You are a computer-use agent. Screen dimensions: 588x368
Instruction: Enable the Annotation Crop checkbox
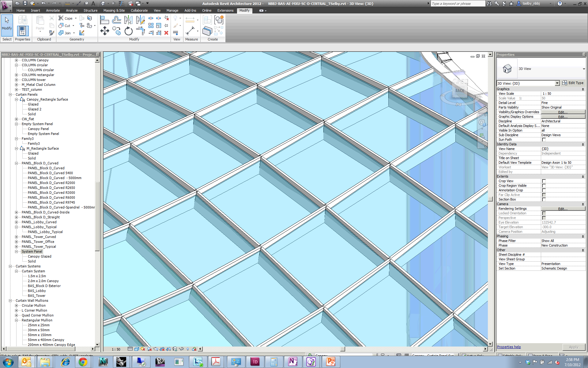coord(544,190)
